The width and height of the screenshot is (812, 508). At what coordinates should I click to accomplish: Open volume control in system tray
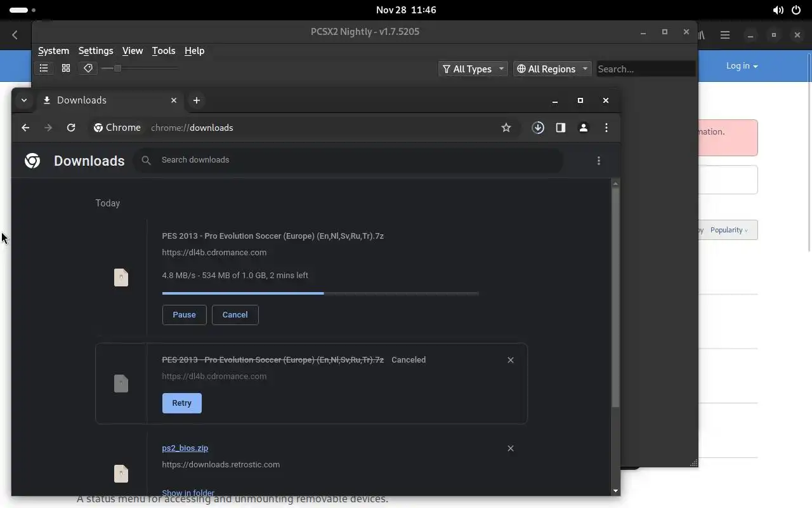[778, 10]
